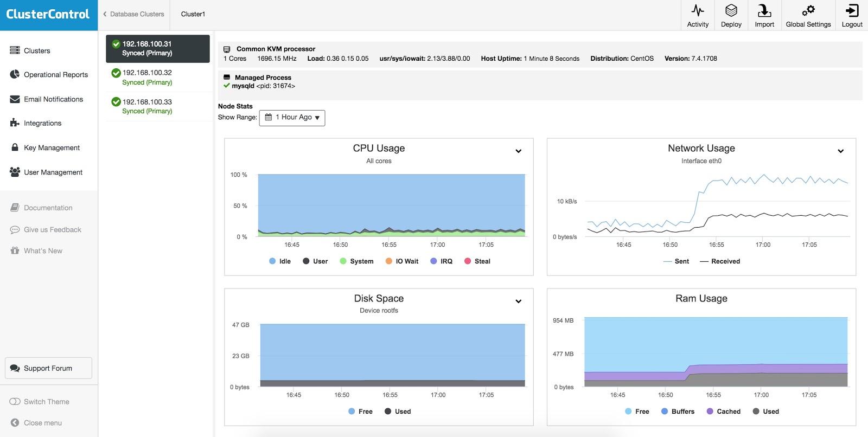Expand the Disk Space chart options chevron

pyautogui.click(x=518, y=301)
